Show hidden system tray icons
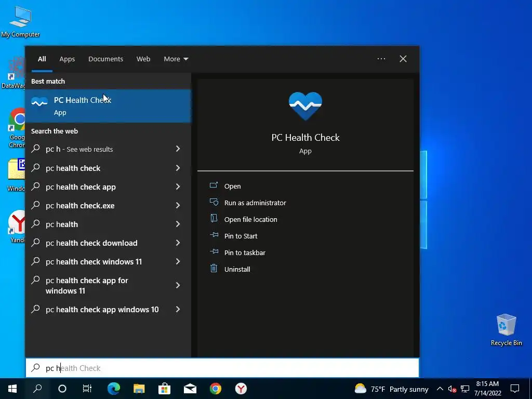The width and height of the screenshot is (532, 399). tap(440, 389)
